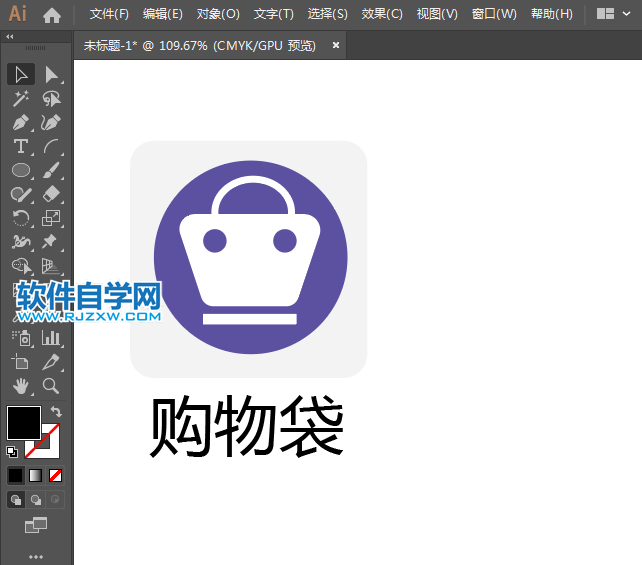Open the 对象(O) menu

218,14
